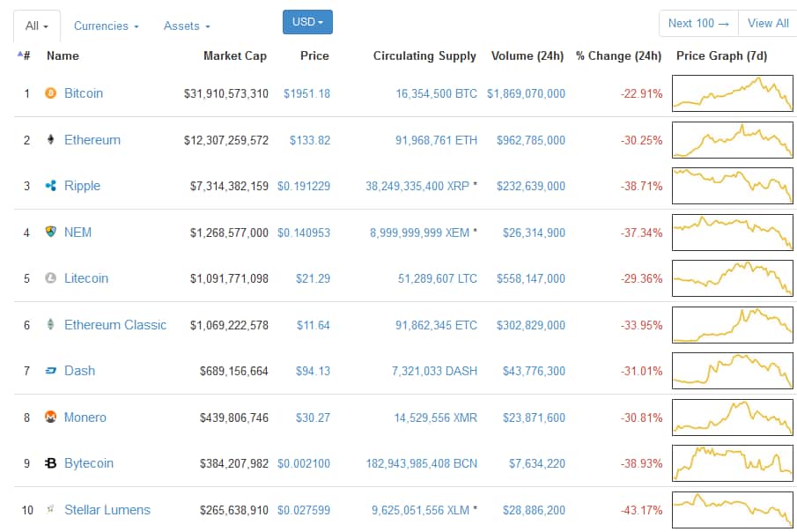Click the Dash logo icon

(50, 371)
